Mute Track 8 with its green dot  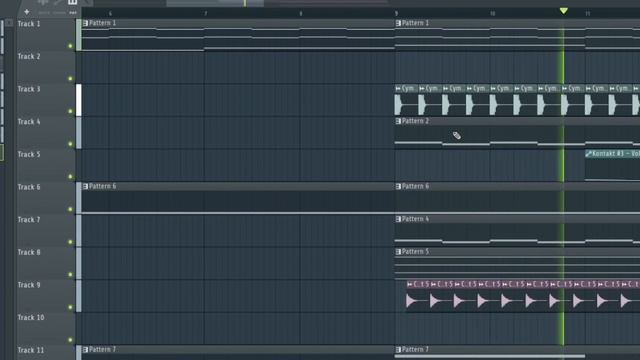pyautogui.click(x=70, y=275)
